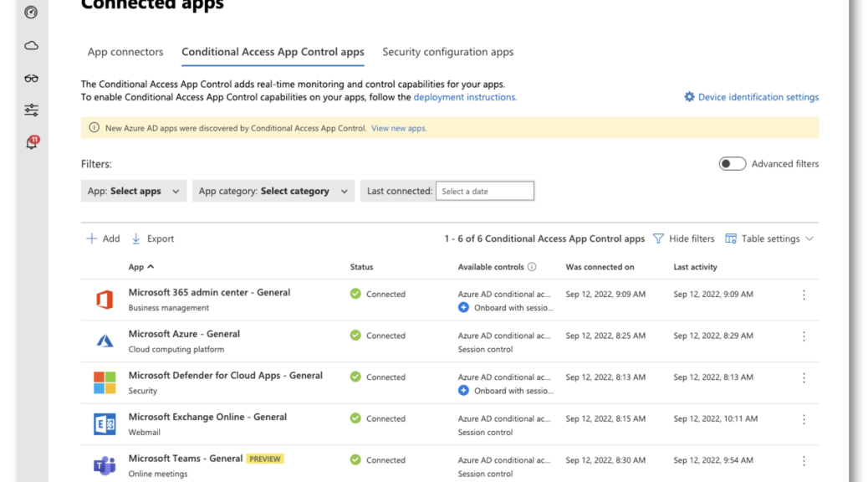Viewport: 868px width, 482px height.
Task: Open the glasses Investigate icon in sidebar
Action: coord(31,78)
